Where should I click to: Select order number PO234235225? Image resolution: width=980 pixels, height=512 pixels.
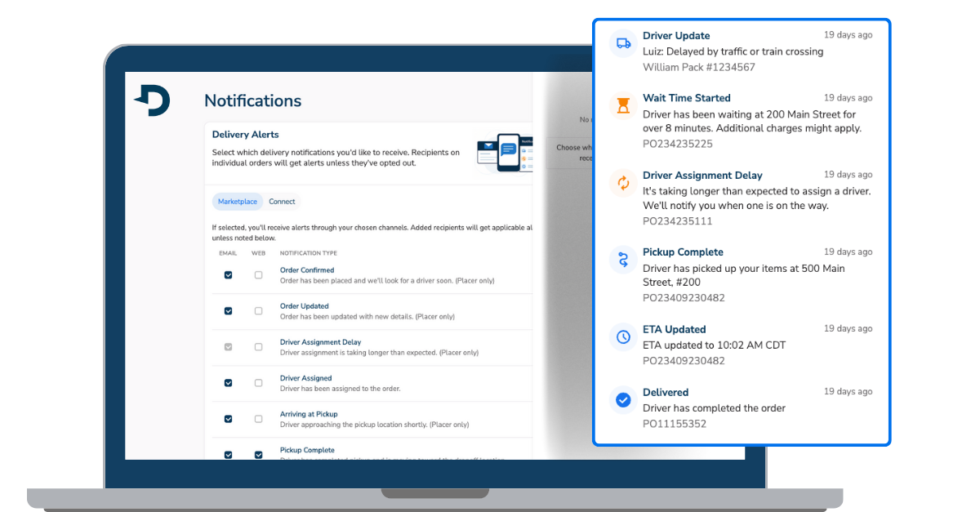[x=678, y=144]
